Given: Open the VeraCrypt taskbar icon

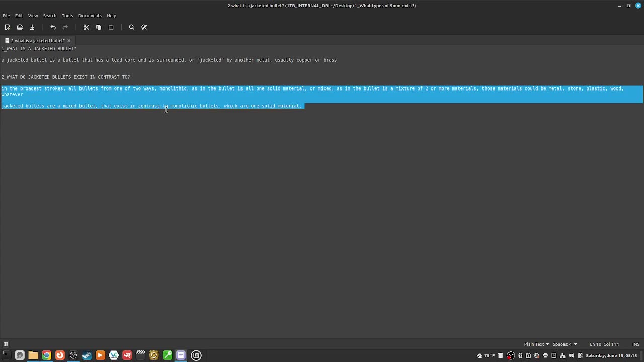Looking at the screenshot, I should coord(114,355).
